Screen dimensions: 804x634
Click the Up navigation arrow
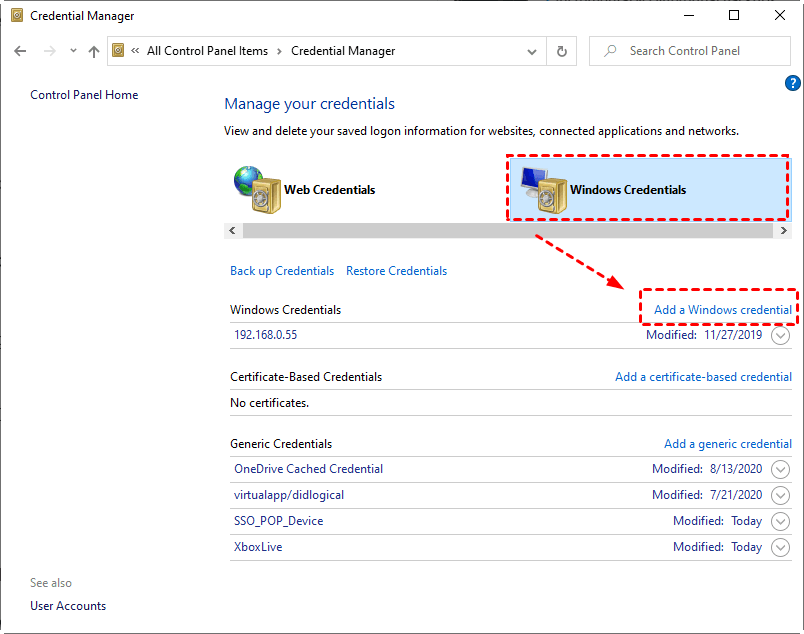pyautogui.click(x=94, y=51)
